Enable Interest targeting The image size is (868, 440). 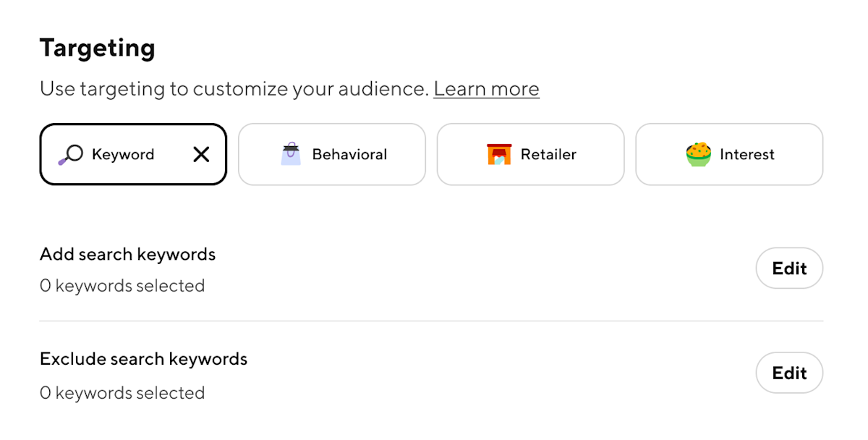(728, 154)
